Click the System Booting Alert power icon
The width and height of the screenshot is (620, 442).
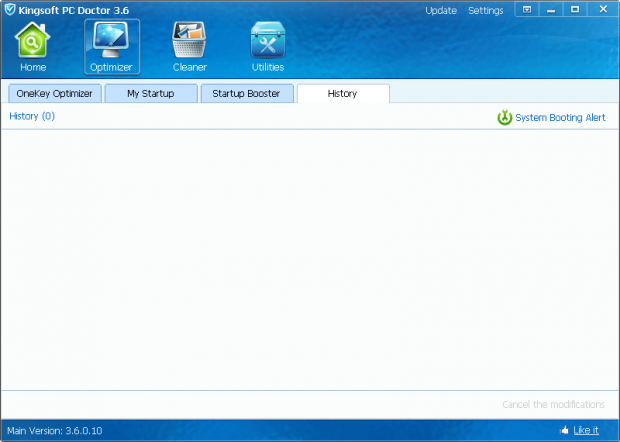click(x=505, y=118)
